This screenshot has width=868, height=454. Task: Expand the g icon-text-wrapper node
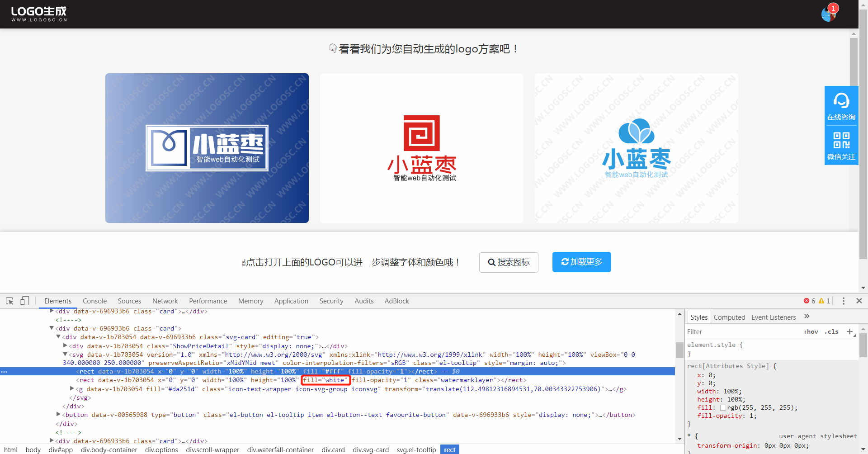[71, 388]
